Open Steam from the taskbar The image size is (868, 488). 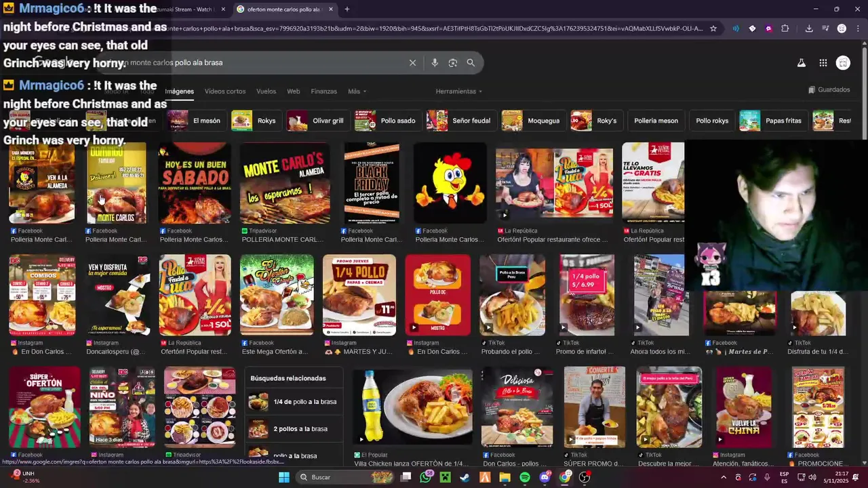pos(465,477)
